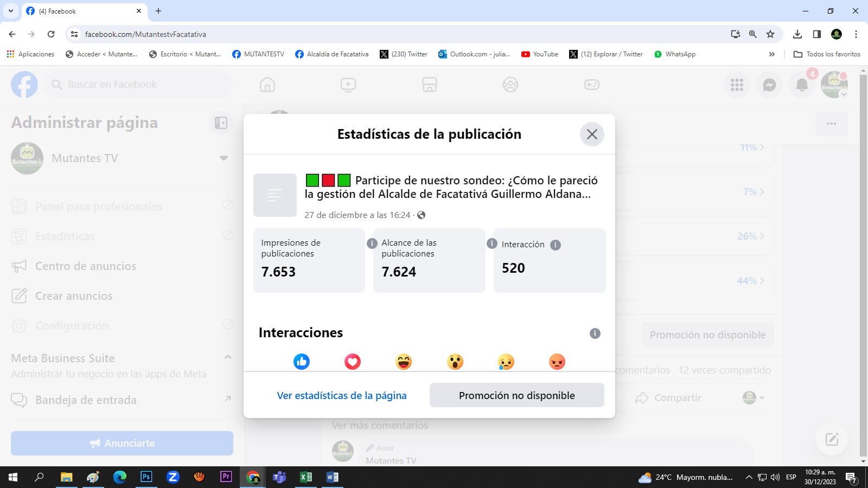Close the Estadísticas de la publicación dialog
Viewport: 868px width, 488px height.
click(x=592, y=134)
